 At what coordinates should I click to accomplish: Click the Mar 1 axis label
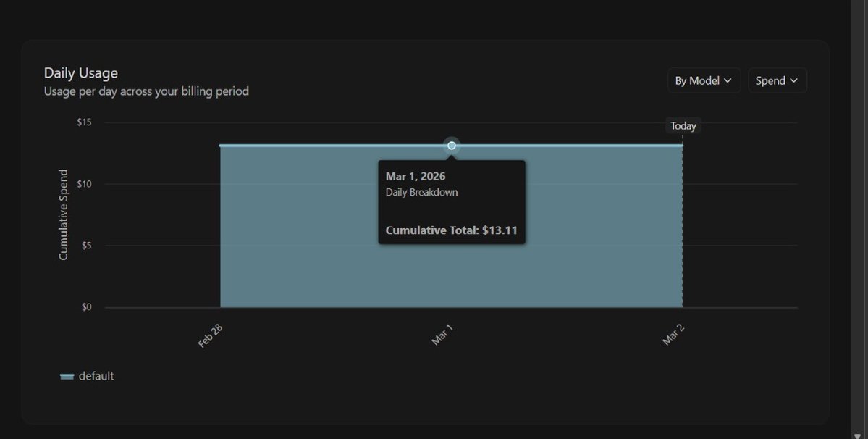tap(442, 335)
